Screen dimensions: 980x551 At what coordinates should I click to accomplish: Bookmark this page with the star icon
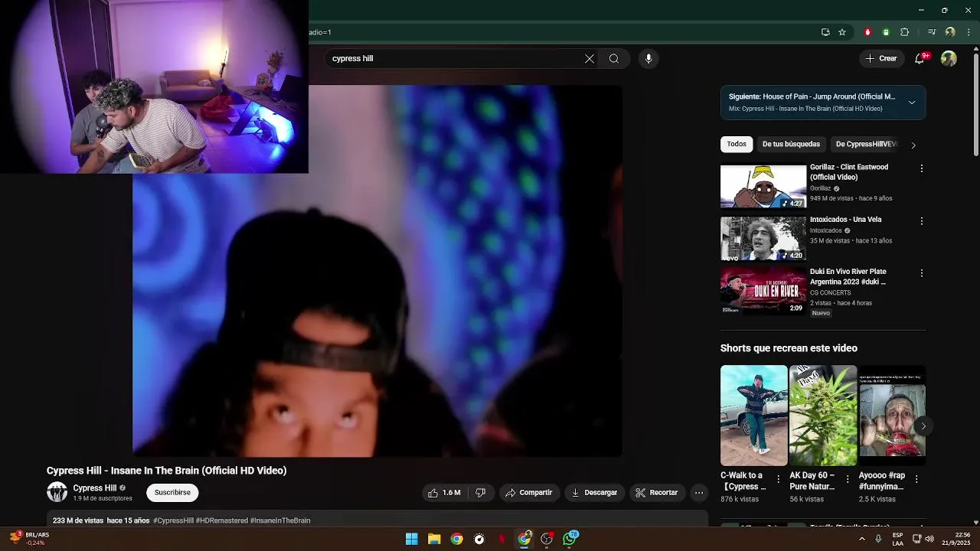(842, 32)
